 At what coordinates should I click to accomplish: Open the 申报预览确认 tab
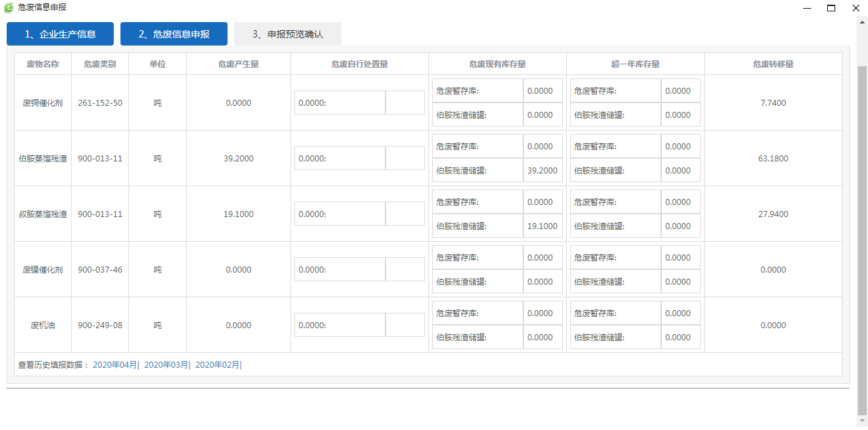(x=288, y=34)
